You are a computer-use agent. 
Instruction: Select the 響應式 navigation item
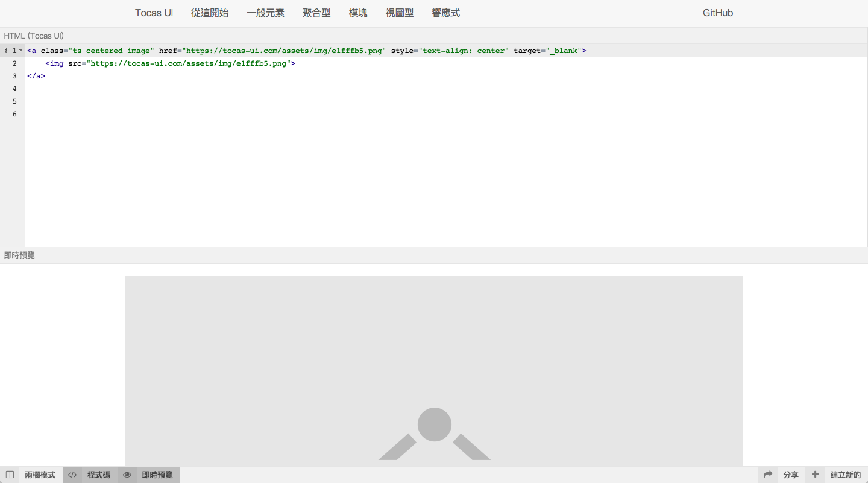(446, 13)
